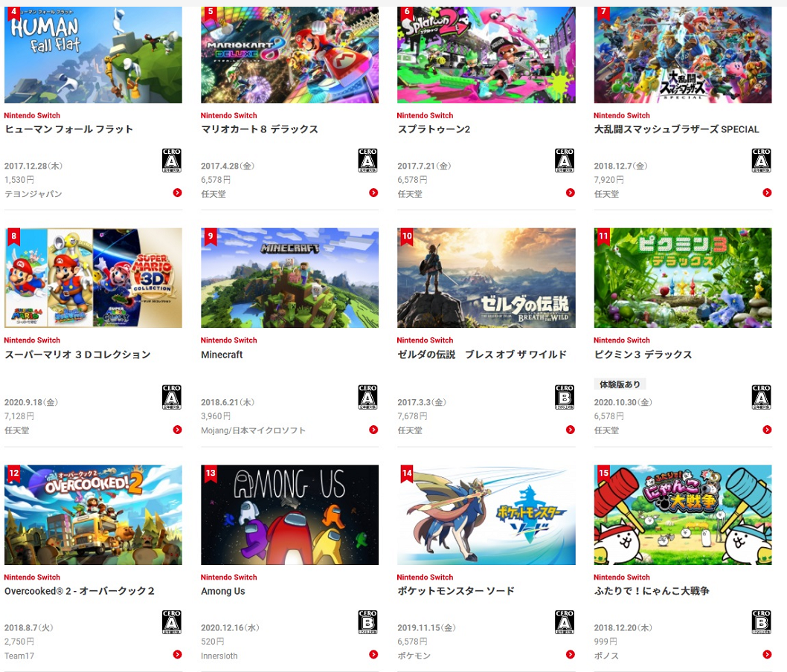Image resolution: width=787 pixels, height=672 pixels.
Task: Click the CERO A icon on Super Mario 3D Collection
Action: pyautogui.click(x=172, y=397)
